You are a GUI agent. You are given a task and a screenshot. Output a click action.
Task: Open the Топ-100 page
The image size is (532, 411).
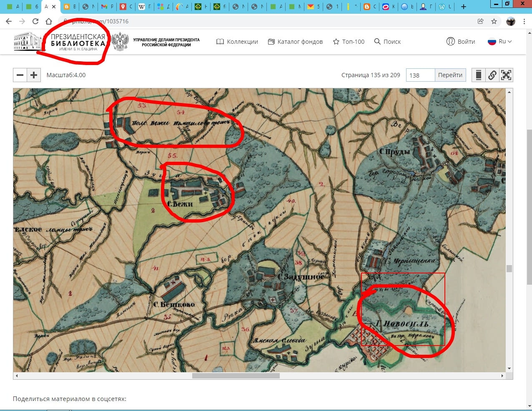pyautogui.click(x=349, y=42)
